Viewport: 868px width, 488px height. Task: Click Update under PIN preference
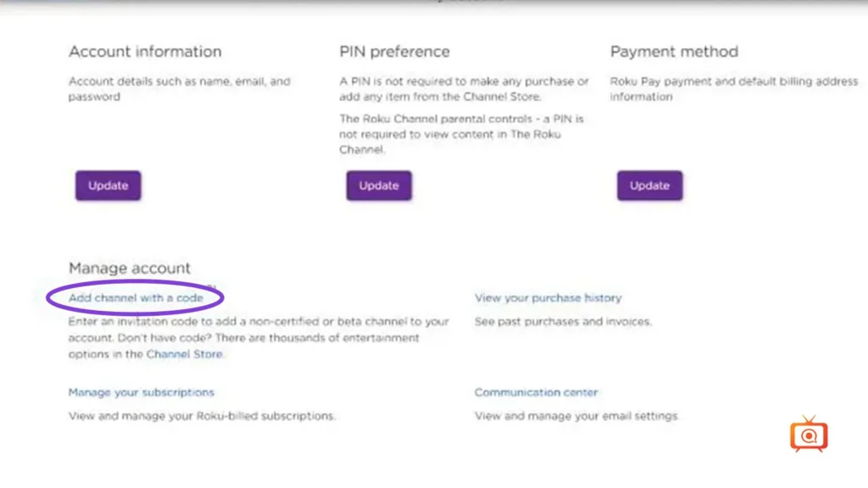point(379,186)
